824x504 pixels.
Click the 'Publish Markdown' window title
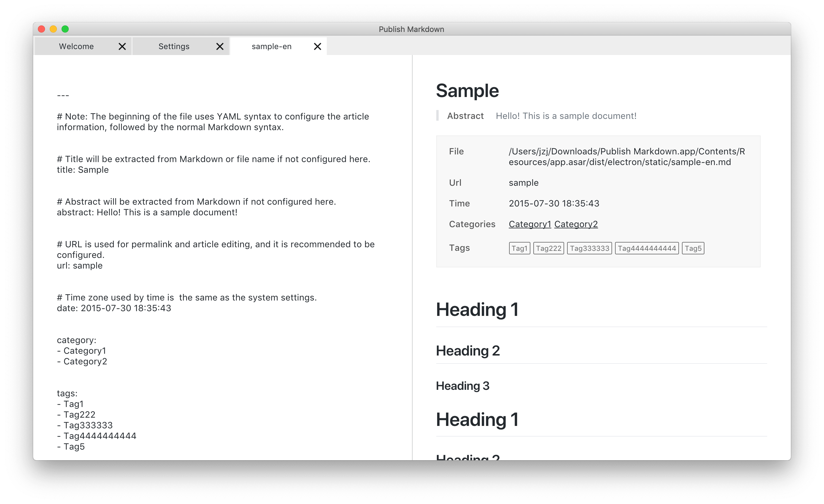(x=411, y=29)
